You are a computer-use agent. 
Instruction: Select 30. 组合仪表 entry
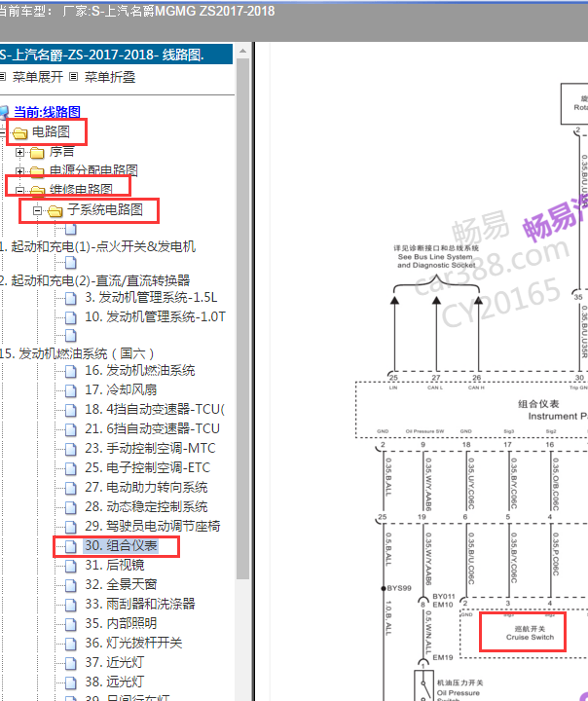tap(121, 546)
